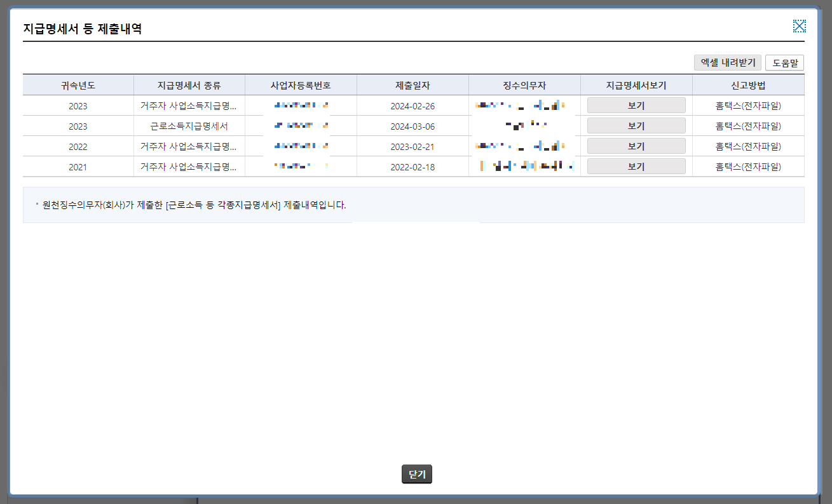Download the list via 엑셀 내려받기 button
This screenshot has height=504, width=832.
tap(728, 62)
